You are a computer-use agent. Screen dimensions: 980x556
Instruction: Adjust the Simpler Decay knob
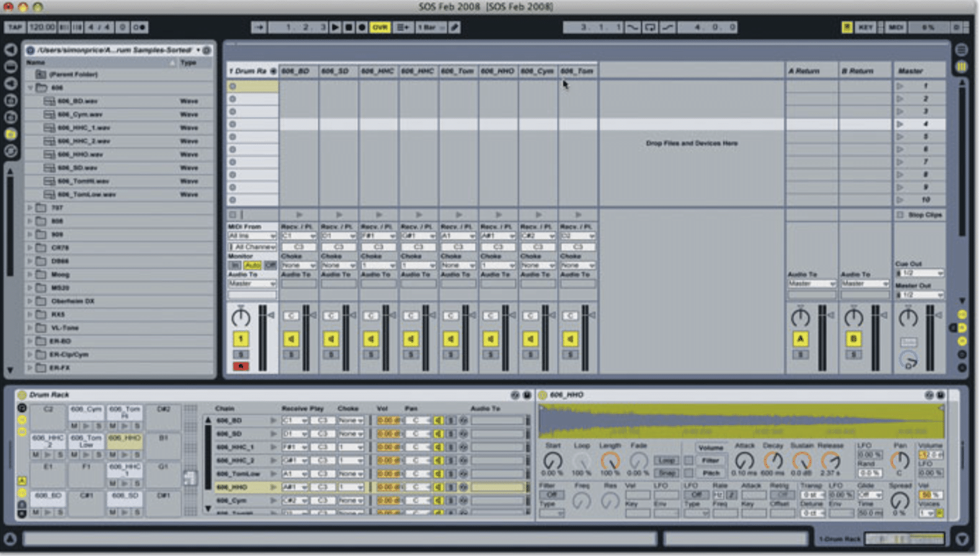(x=773, y=460)
